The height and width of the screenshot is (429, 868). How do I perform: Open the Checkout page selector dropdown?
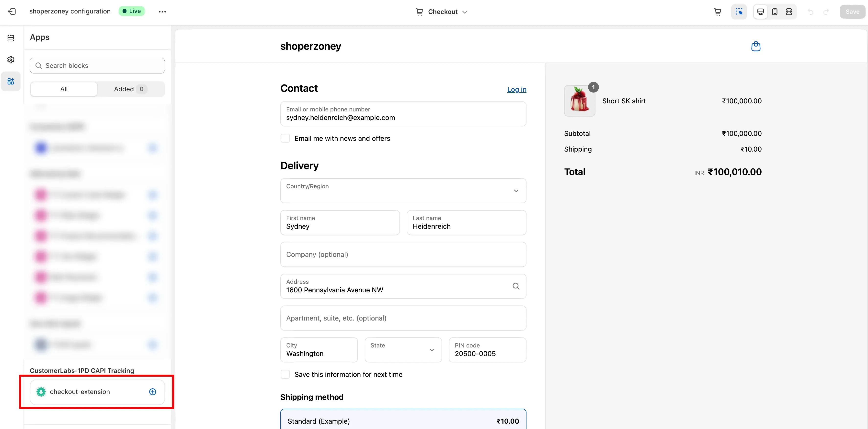point(441,12)
